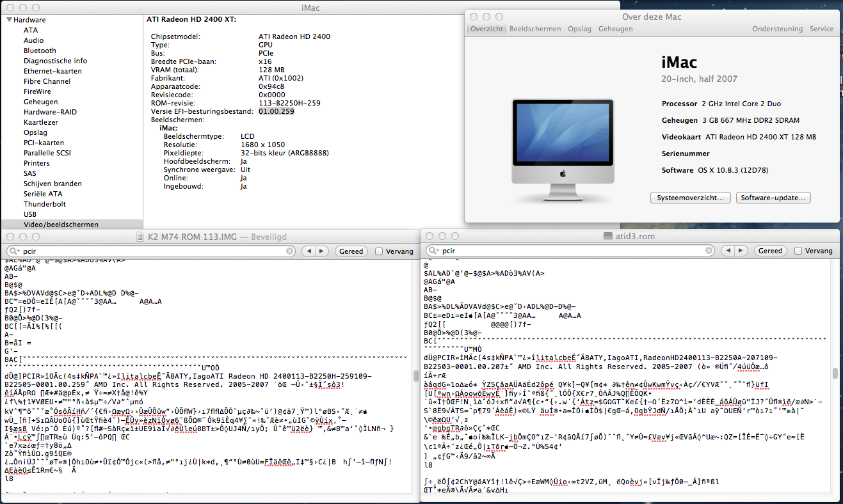Click the OS X 10.8.3 (12D78) version text
The image size is (843, 504).
pyautogui.click(x=734, y=170)
